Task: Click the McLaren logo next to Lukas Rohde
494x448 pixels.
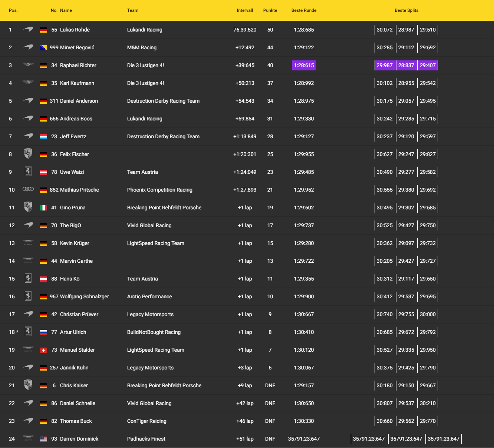Action: pos(28,29)
